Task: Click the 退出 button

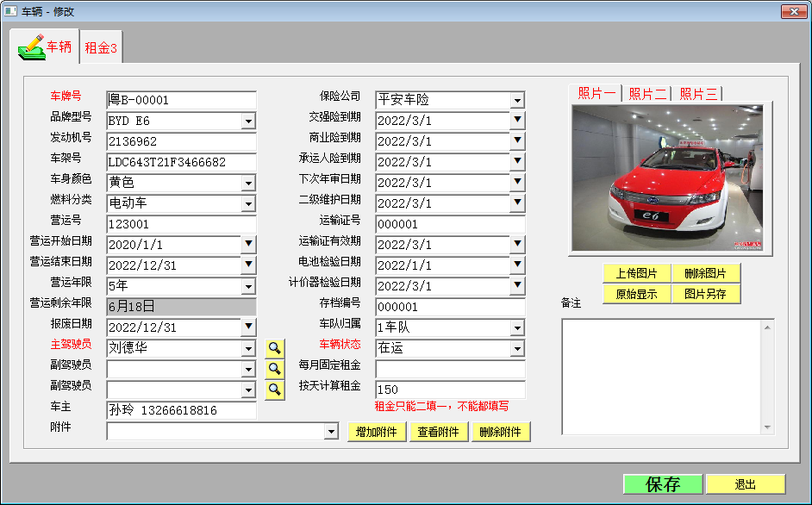Action: pyautogui.click(x=746, y=484)
